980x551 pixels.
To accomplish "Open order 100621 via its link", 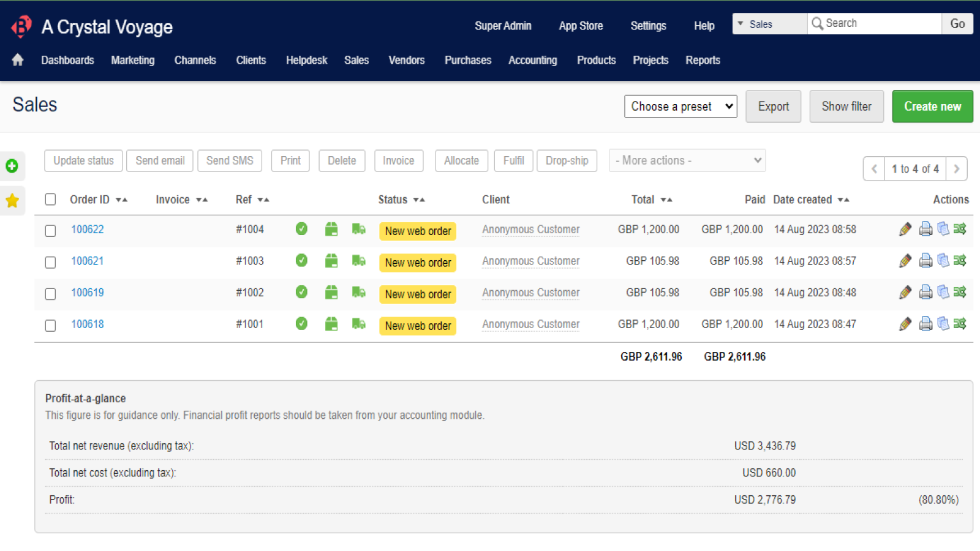I will (88, 260).
